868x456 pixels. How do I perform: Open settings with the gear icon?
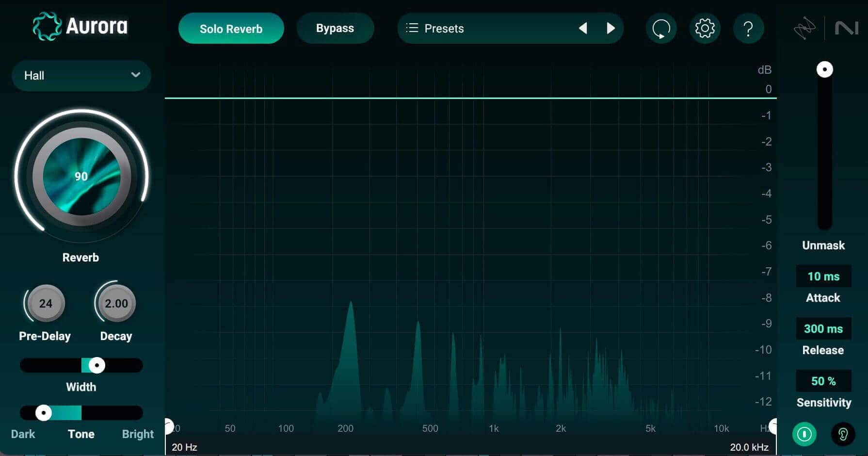[x=705, y=29]
